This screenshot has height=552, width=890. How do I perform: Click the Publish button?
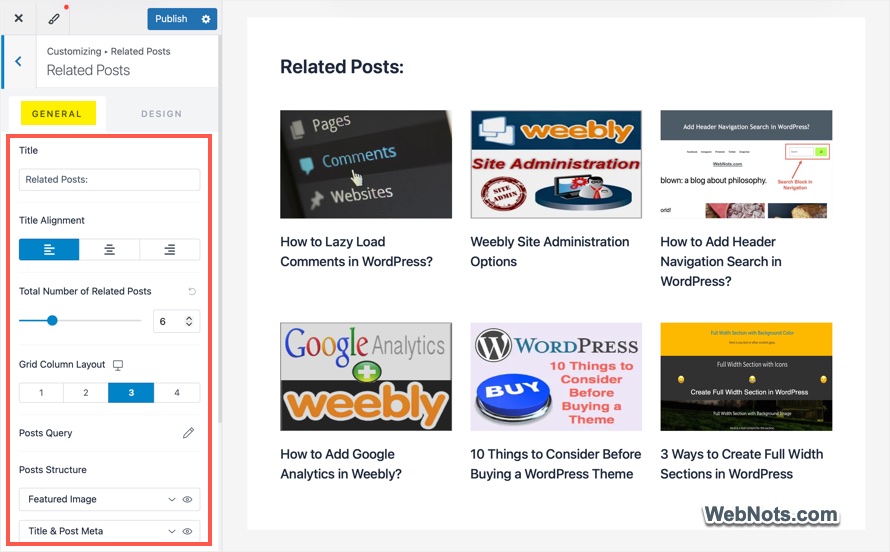(171, 19)
